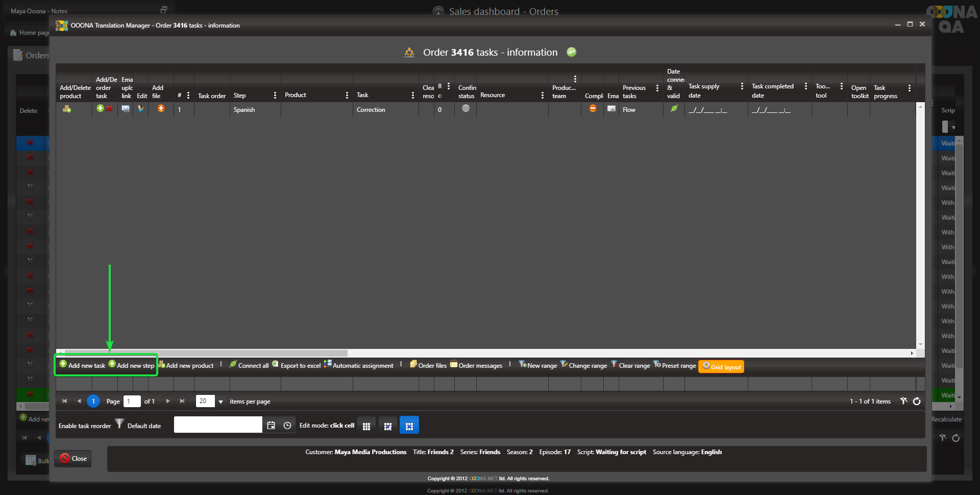This screenshot has width=980, height=495.
Task: Click the email upload link envelope icon
Action: tap(125, 109)
